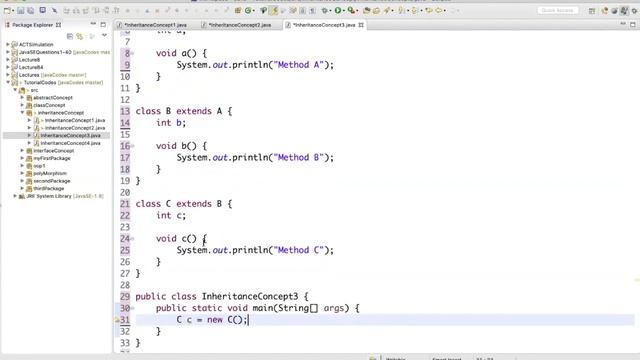Image resolution: width=640 pixels, height=360 pixels.
Task: Toggle Link with Editor in Package Explorer
Action: point(80,36)
